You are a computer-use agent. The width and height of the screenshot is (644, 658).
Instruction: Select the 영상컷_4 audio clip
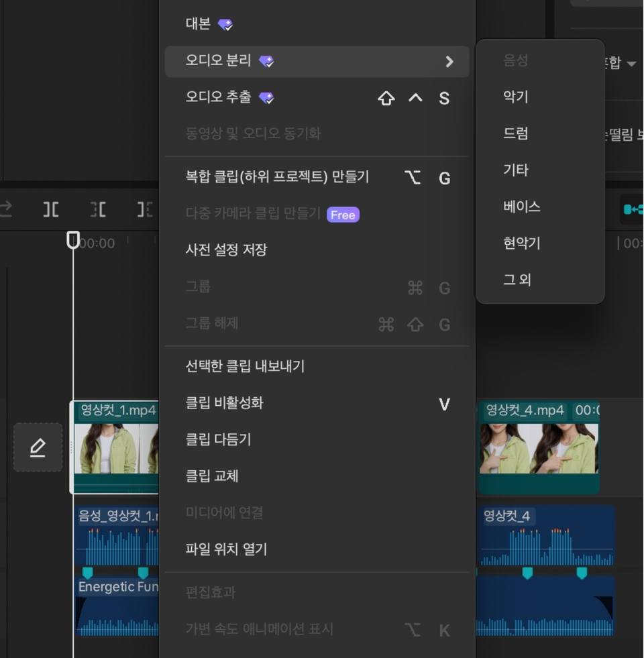[547, 535]
